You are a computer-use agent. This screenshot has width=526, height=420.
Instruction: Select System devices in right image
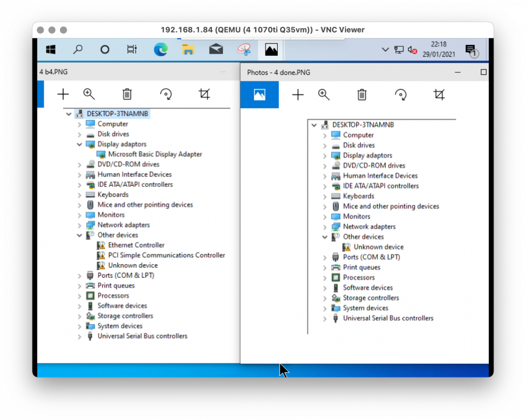366,308
